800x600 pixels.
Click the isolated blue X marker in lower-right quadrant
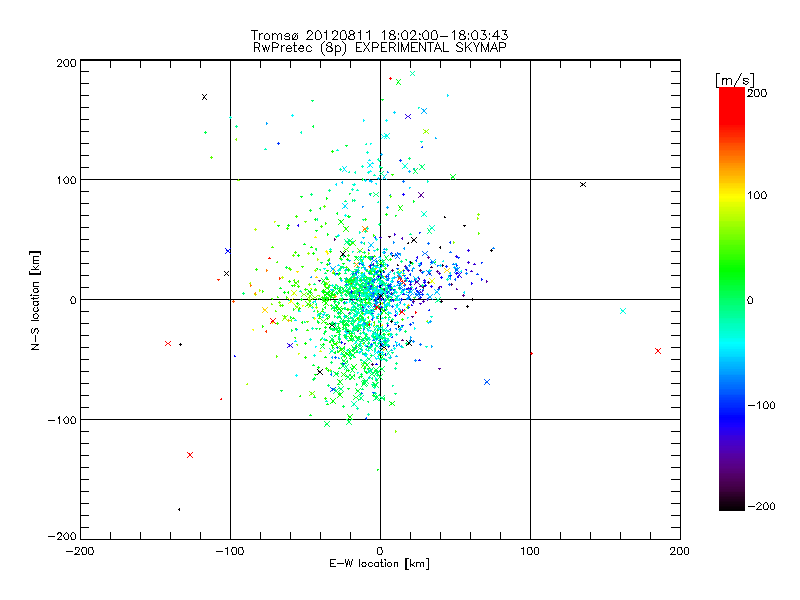tap(487, 382)
